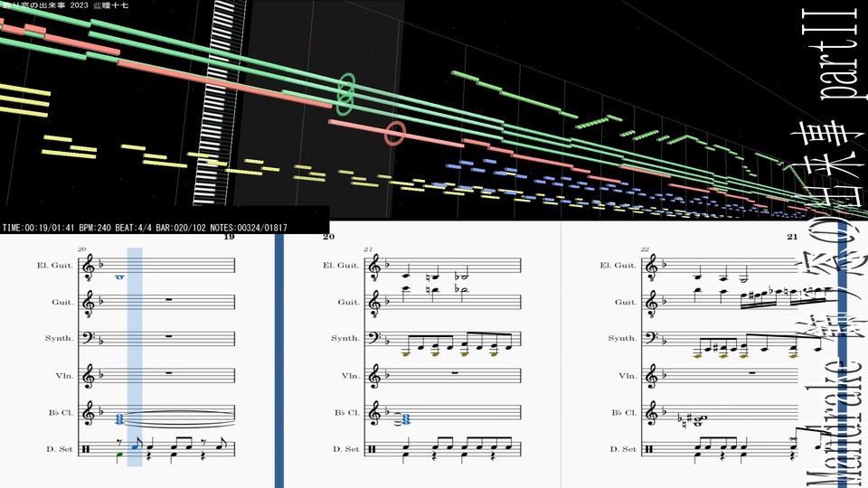Click the NOTES:00324/01817 counter

point(249,228)
